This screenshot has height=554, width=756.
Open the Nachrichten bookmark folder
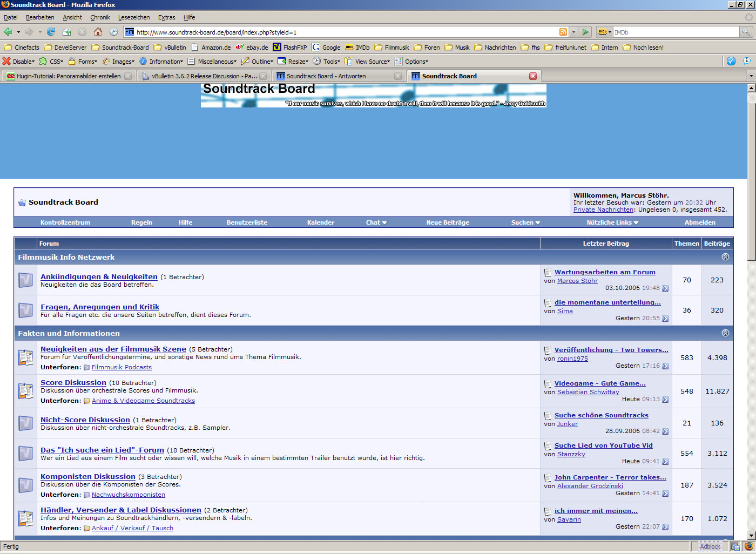(x=495, y=48)
